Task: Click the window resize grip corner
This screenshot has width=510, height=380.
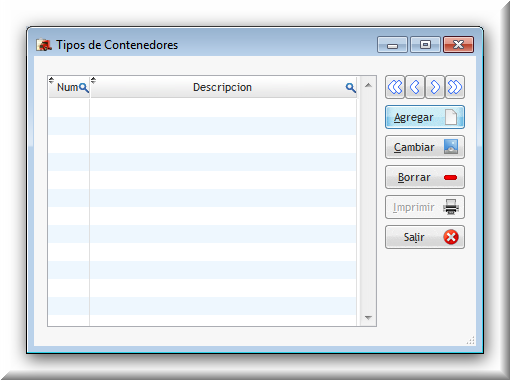Action: pos(471,341)
